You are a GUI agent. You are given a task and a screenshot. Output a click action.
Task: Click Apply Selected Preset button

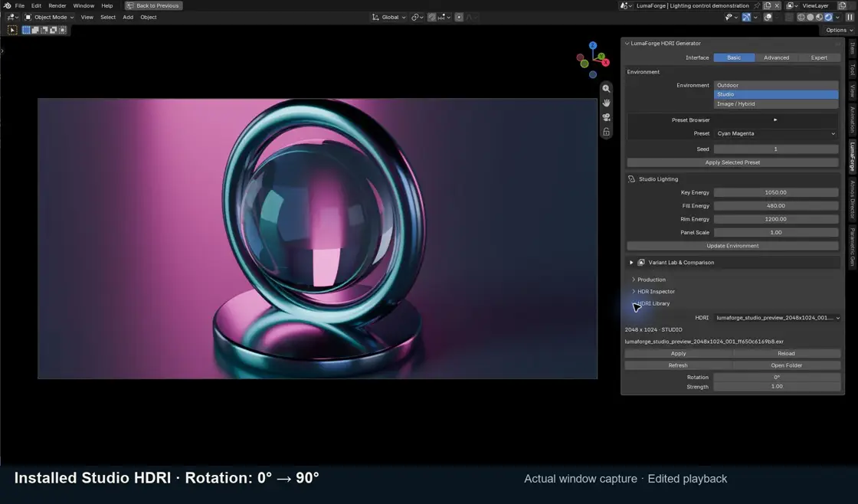click(x=732, y=162)
